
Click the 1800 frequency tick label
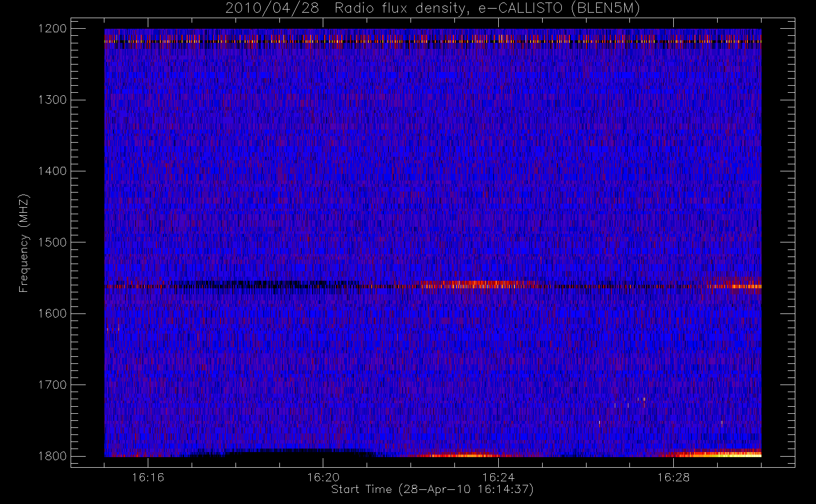coord(52,456)
